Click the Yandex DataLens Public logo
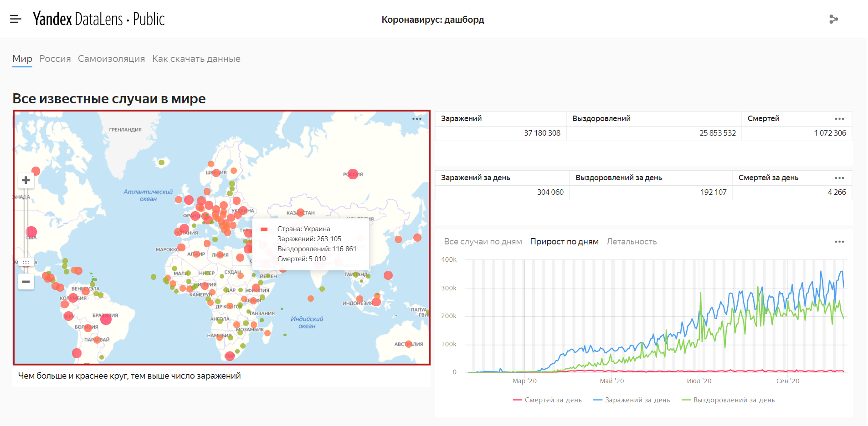The width and height of the screenshot is (868, 426). pos(98,19)
